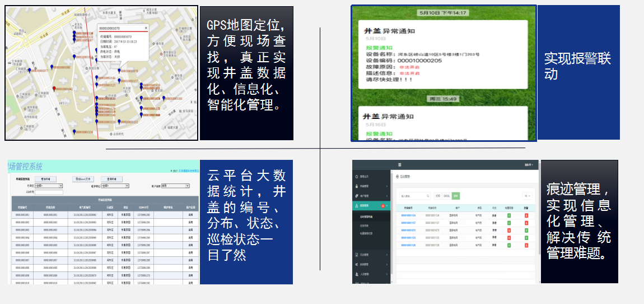Image resolution: width=644 pixels, height=304 pixels.
Task: Click green battery alarm icon for row 000010001127
Action: pos(509,223)
